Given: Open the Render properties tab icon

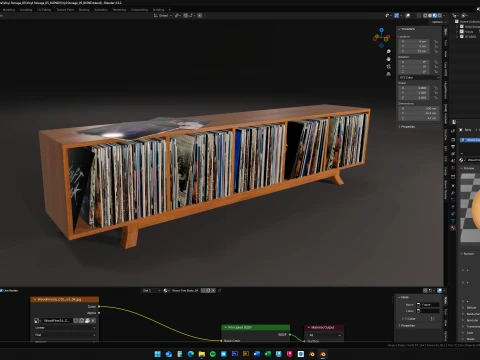Looking at the screenshot, I should click(453, 140).
